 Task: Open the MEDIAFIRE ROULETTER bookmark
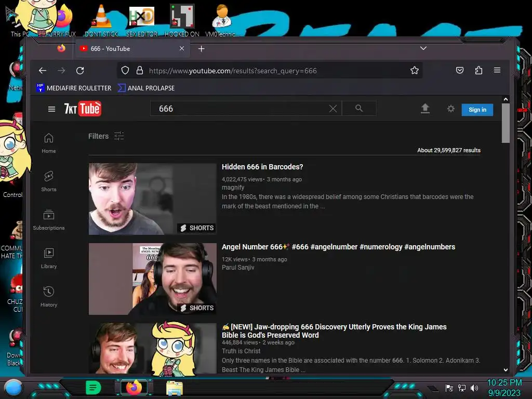(x=74, y=88)
